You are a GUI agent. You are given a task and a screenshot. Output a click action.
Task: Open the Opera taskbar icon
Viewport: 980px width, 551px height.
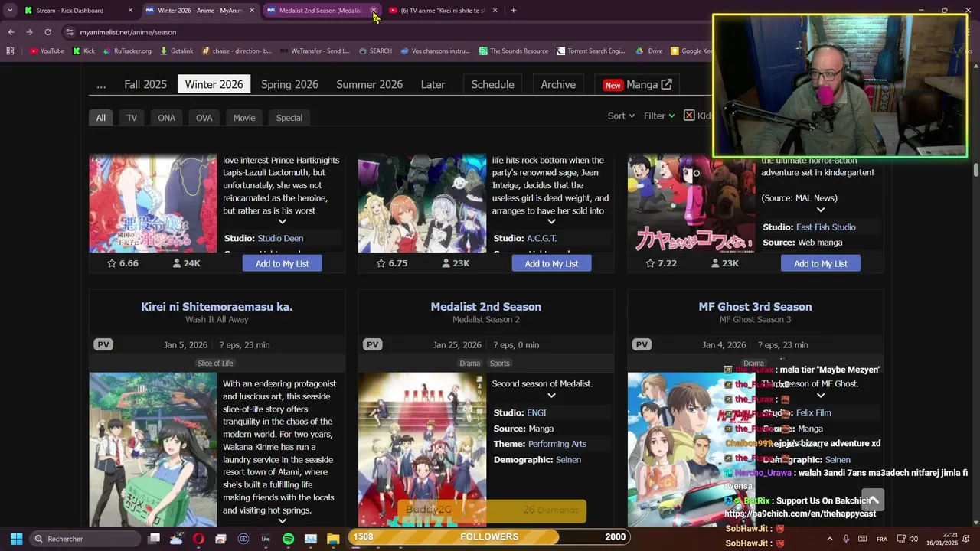(198, 539)
